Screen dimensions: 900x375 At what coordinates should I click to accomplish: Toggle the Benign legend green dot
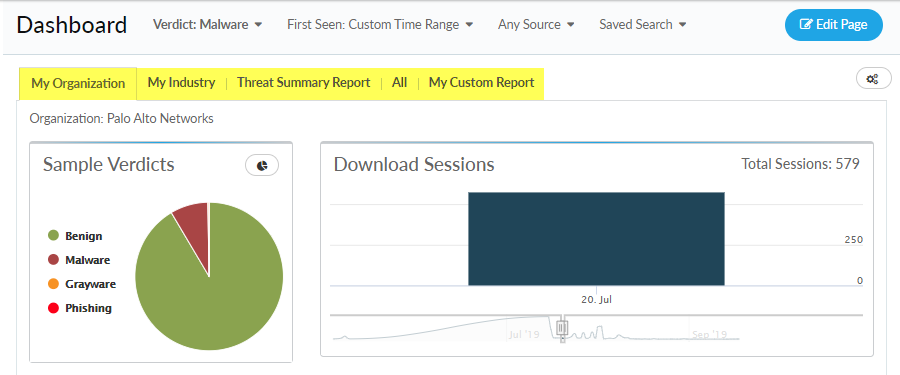click(53, 235)
